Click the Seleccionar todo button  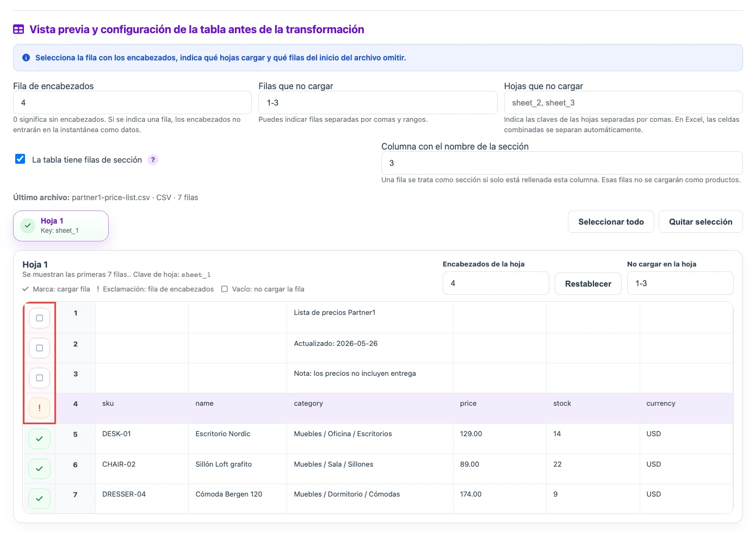611,222
